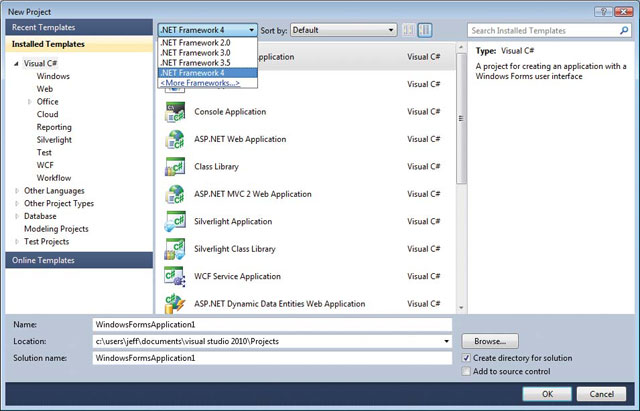Open the Installed Templates section
This screenshot has height=411, width=640.
pos(79,44)
